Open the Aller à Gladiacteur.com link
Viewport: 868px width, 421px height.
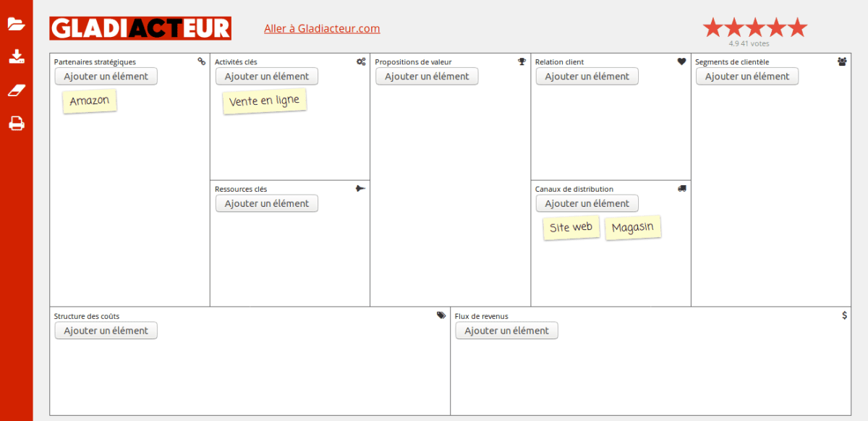[322, 28]
